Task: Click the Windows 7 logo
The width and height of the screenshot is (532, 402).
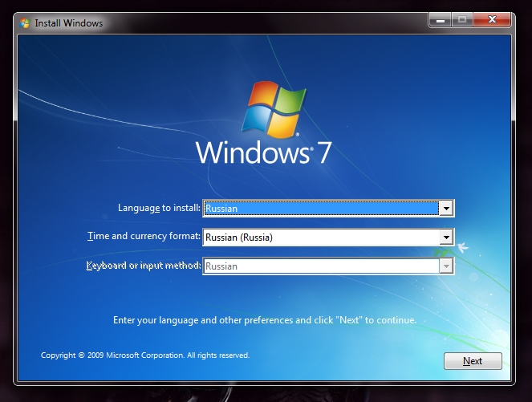Action: tap(264, 123)
